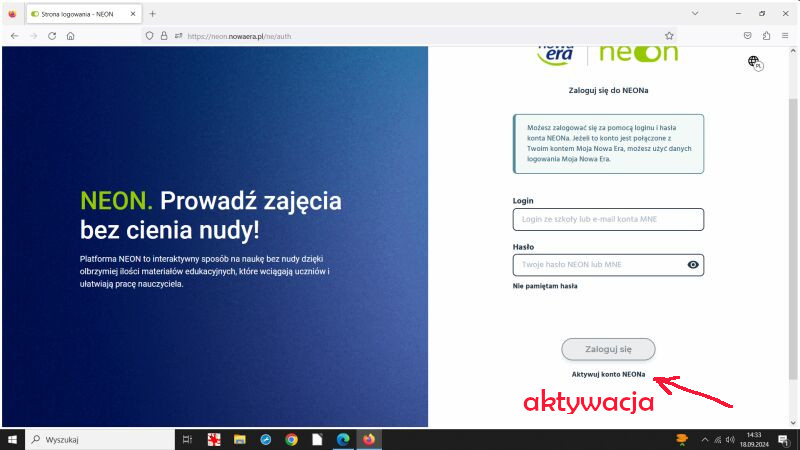
Task: Open the volume tray icon
Action: click(730, 440)
